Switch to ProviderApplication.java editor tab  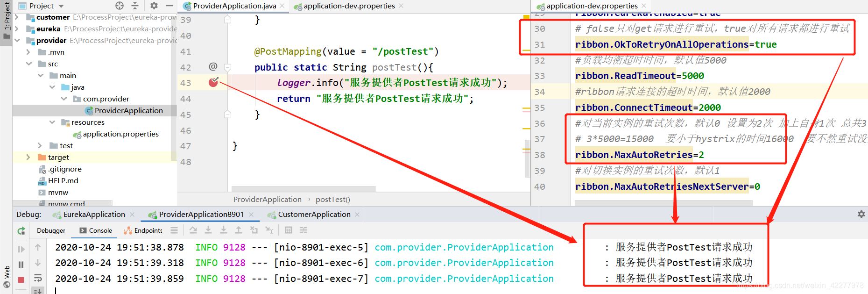(x=234, y=6)
